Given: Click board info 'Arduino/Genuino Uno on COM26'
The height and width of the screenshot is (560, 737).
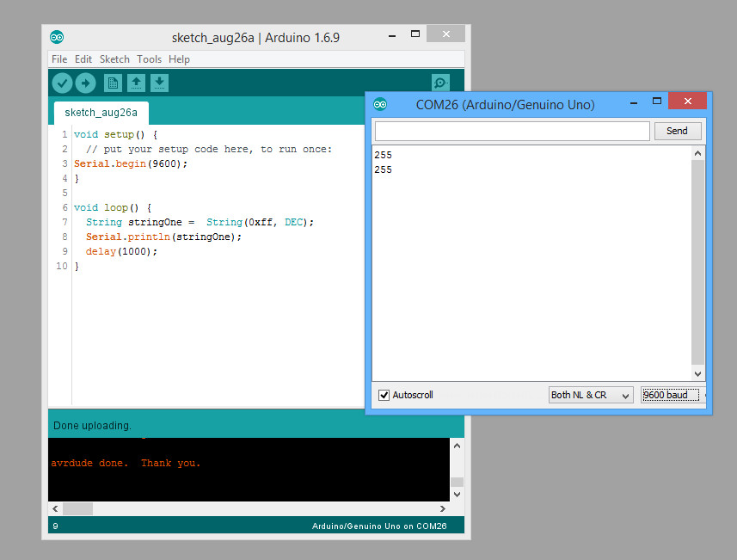Looking at the screenshot, I should tap(379, 526).
